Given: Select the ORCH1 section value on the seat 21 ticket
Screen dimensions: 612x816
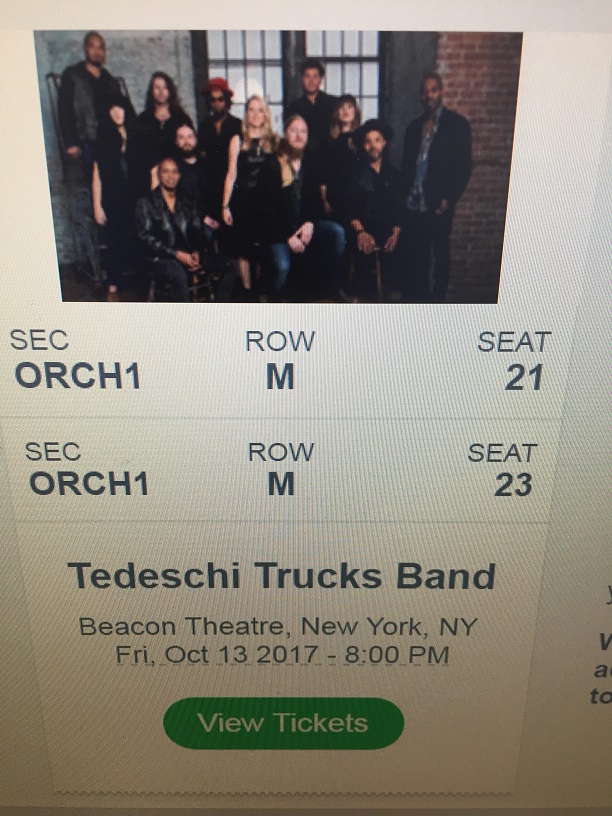Looking at the screenshot, I should (x=78, y=376).
